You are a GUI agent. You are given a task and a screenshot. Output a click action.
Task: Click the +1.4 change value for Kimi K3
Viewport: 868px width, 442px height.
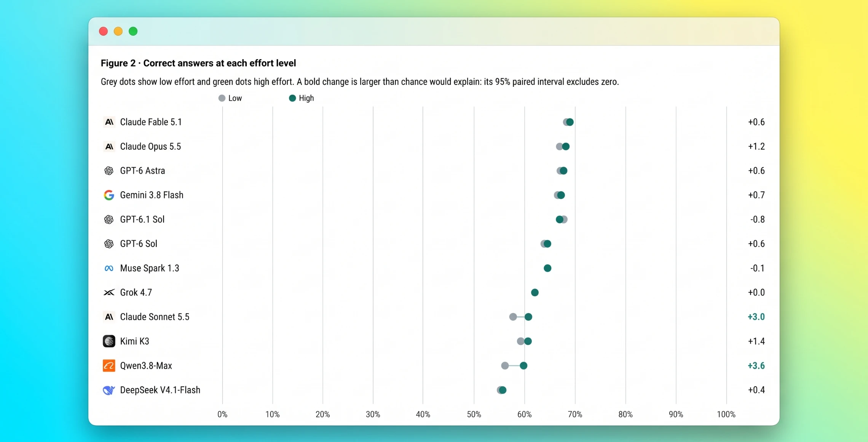(x=756, y=341)
